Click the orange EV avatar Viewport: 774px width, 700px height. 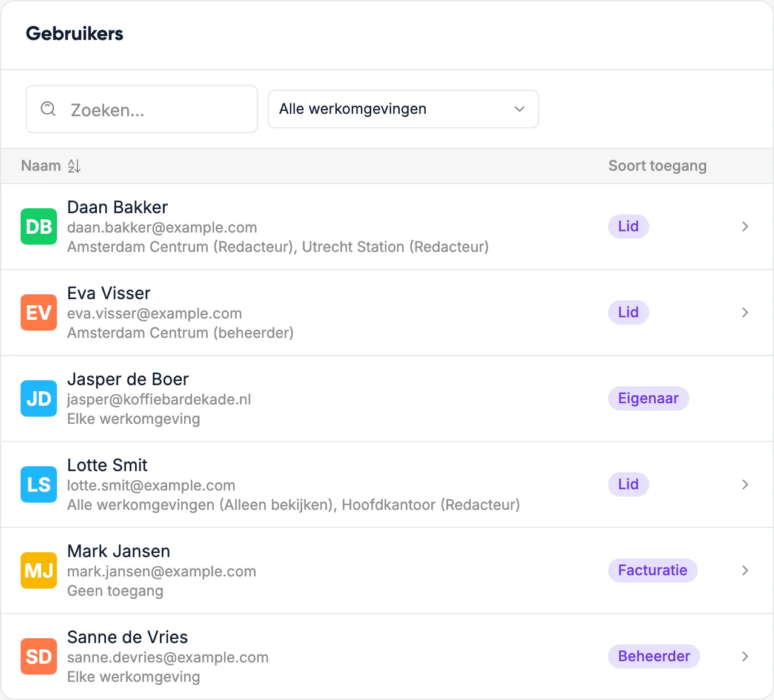pos(39,312)
